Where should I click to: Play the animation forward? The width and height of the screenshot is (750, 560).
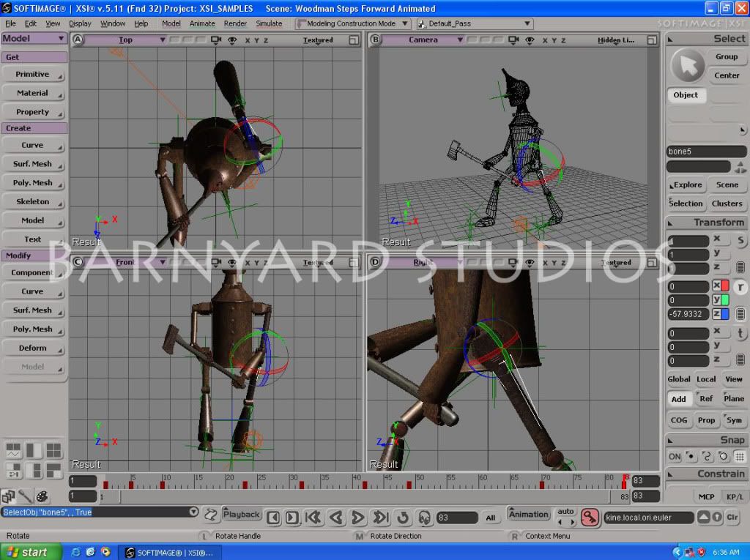357,517
